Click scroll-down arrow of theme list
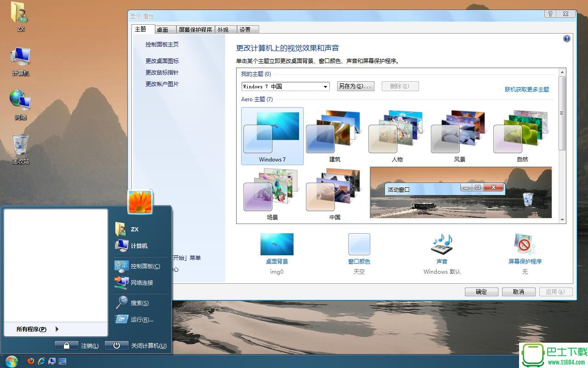This screenshot has height=368, width=588. point(562,220)
